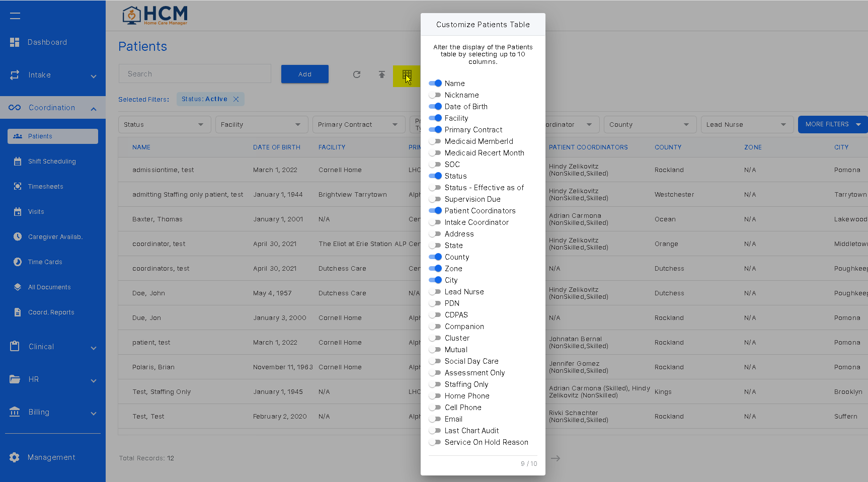
Task: Click the Intake arrows icon
Action: coord(15,75)
